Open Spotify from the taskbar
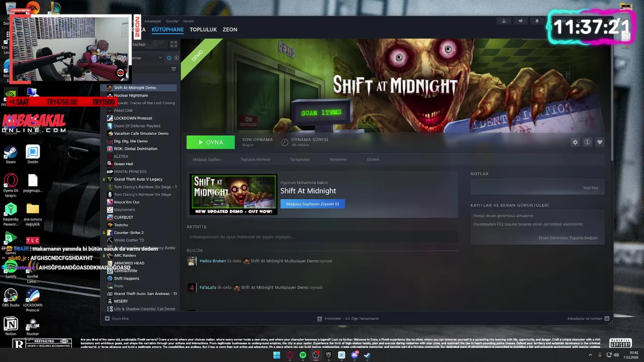This screenshot has width=644, height=362. (303, 355)
